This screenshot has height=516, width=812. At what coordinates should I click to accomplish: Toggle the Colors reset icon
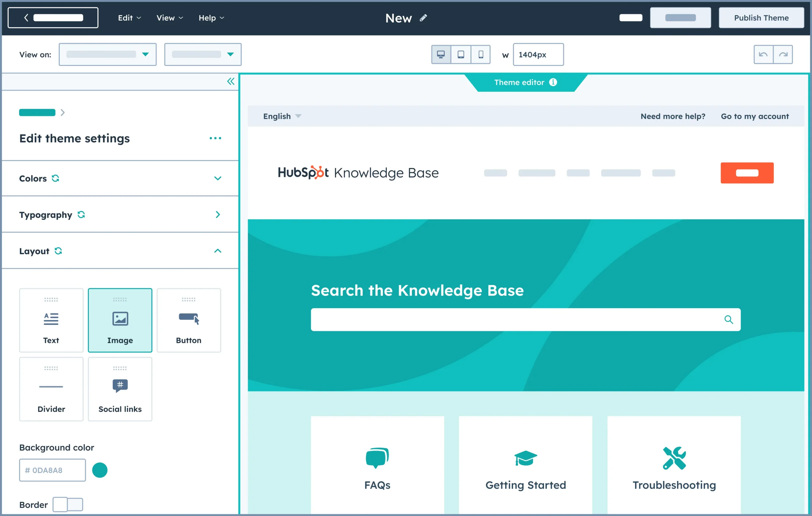(55, 178)
